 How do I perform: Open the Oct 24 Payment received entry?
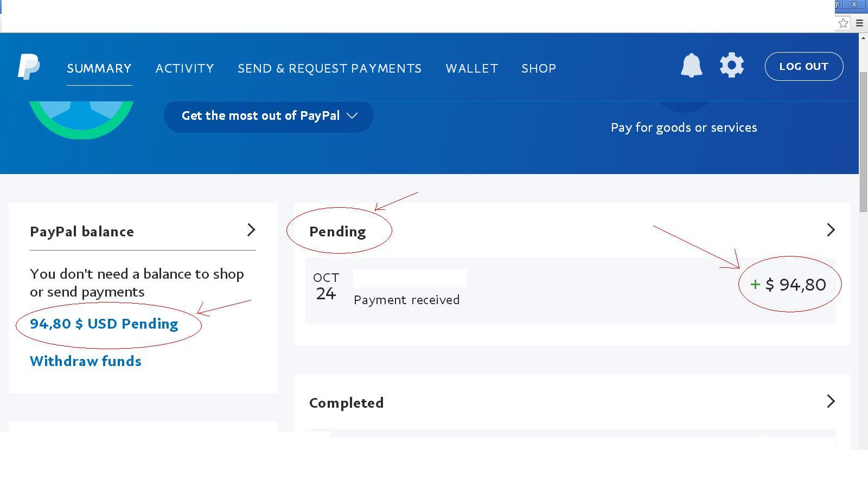click(x=571, y=291)
